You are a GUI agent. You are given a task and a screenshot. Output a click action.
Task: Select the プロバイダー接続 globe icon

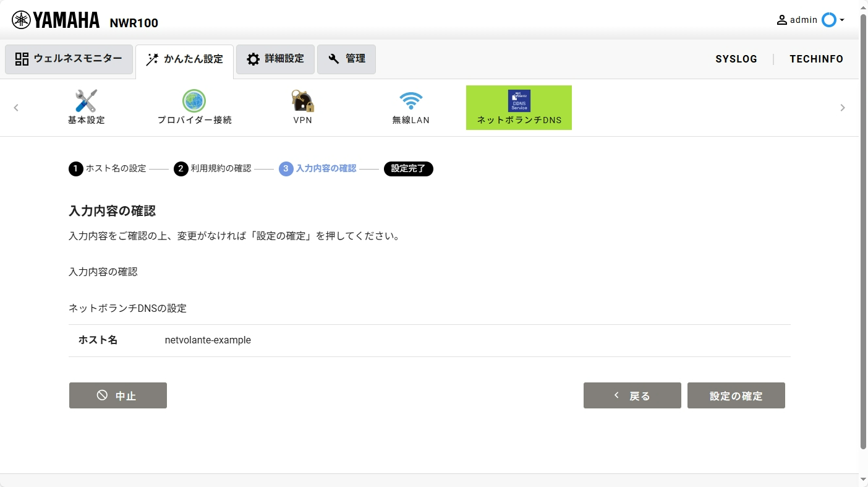(x=194, y=101)
